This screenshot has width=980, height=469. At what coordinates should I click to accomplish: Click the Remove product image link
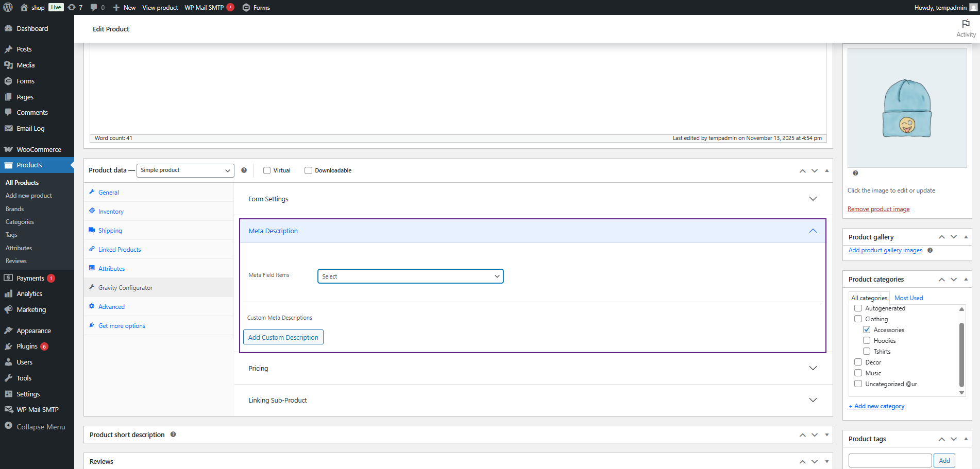point(878,209)
